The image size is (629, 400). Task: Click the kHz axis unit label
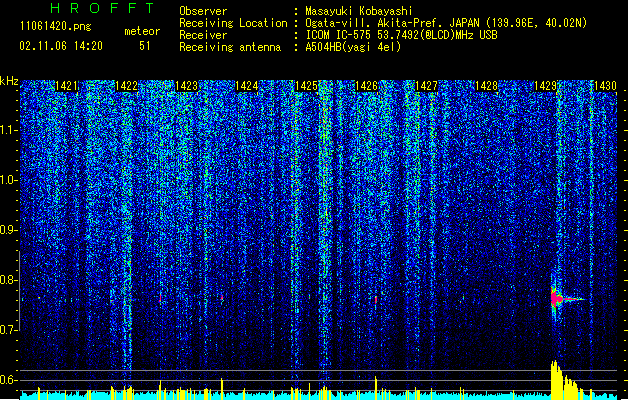pyautogui.click(x=9, y=81)
